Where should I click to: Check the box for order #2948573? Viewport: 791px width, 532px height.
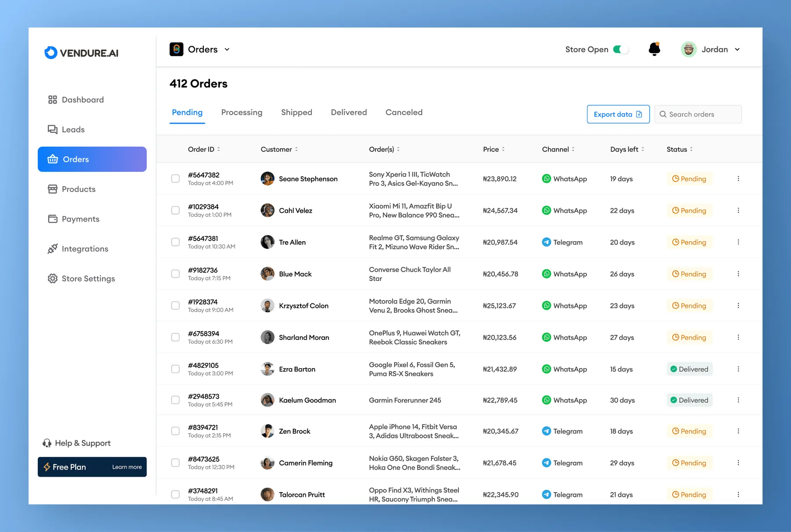pyautogui.click(x=175, y=400)
